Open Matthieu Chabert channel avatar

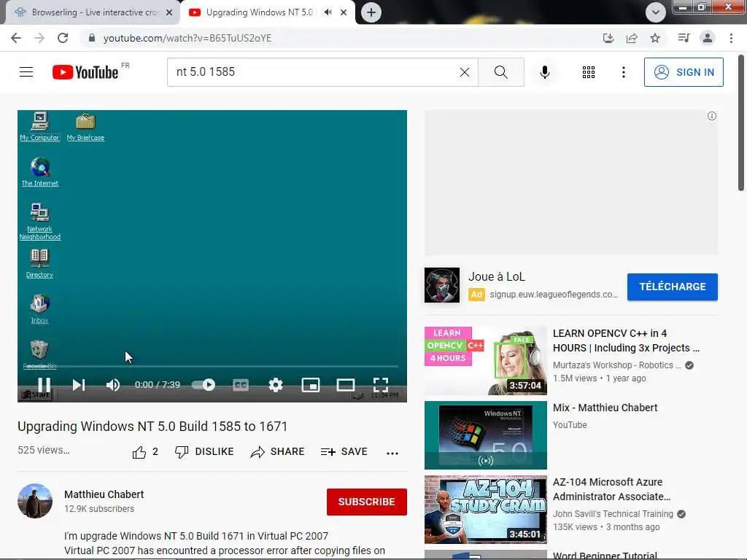(35, 501)
